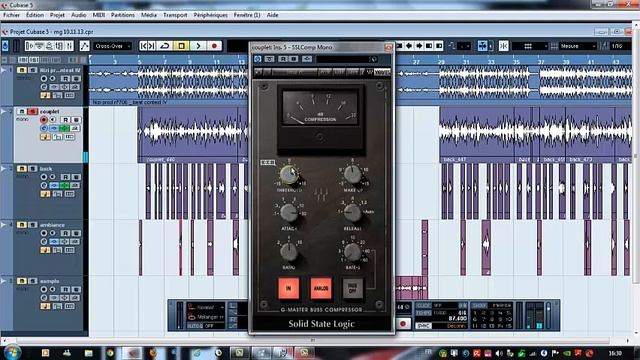Toggle monitor button on the couplet track
The image size is (640, 360).
[x=53, y=120]
